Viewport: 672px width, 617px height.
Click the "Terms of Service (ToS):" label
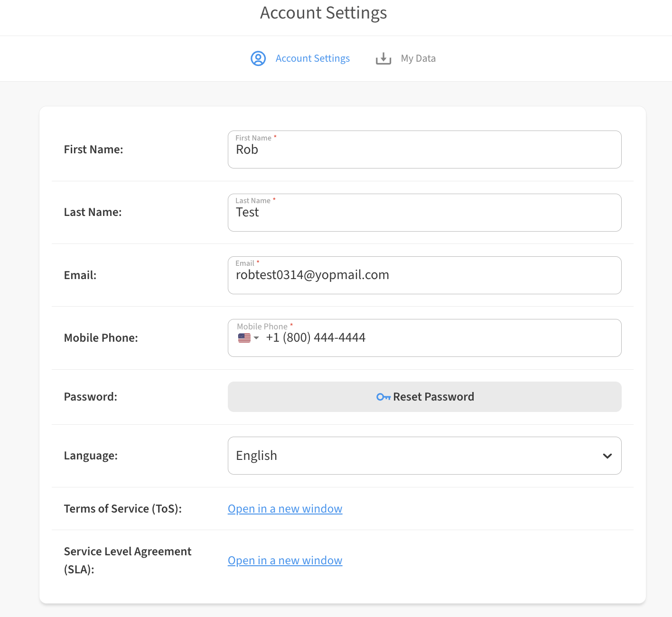tap(122, 509)
